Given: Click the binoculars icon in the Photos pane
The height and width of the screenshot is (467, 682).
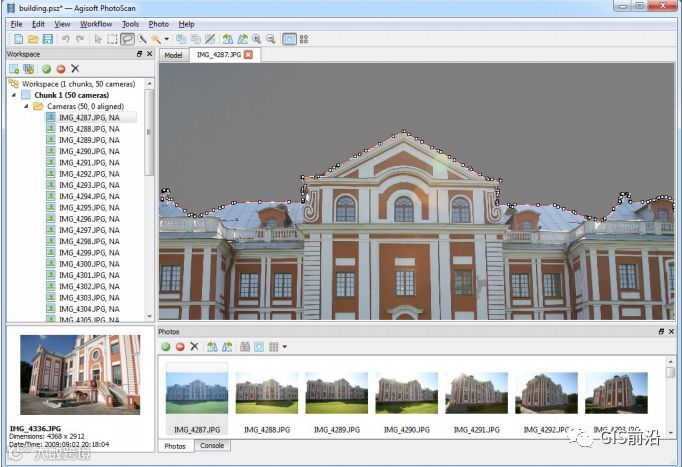Looking at the screenshot, I should pos(245,347).
